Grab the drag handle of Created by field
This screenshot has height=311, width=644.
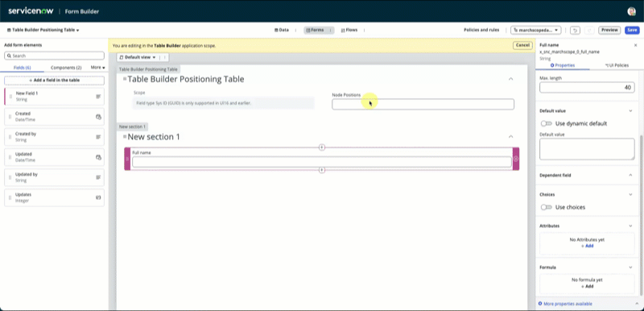(x=10, y=137)
